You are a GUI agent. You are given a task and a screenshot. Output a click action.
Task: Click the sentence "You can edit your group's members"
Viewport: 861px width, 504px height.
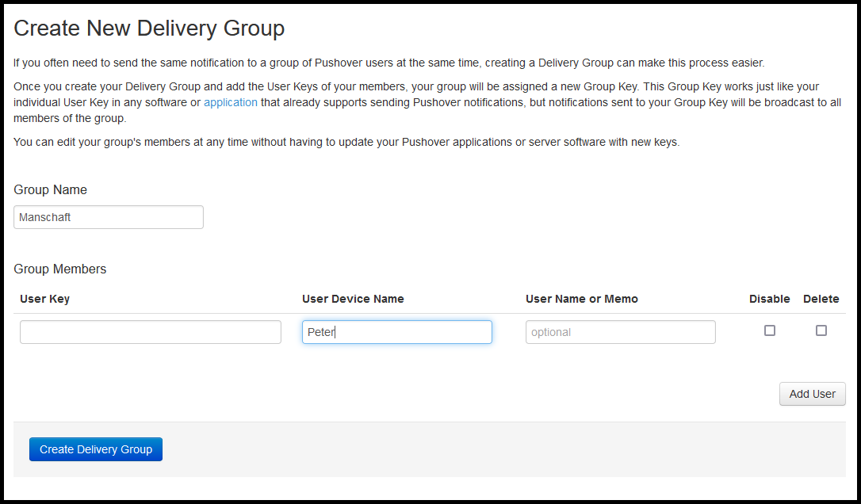(x=346, y=142)
